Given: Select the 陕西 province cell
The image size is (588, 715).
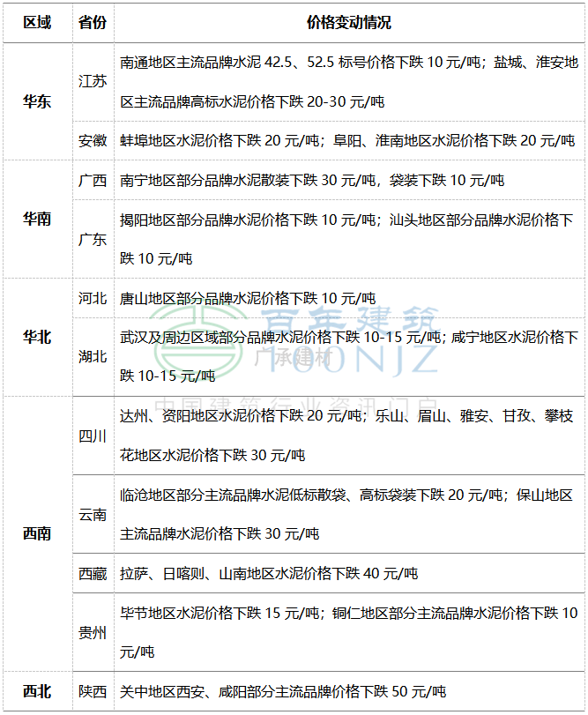Looking at the screenshot, I should point(93,691).
